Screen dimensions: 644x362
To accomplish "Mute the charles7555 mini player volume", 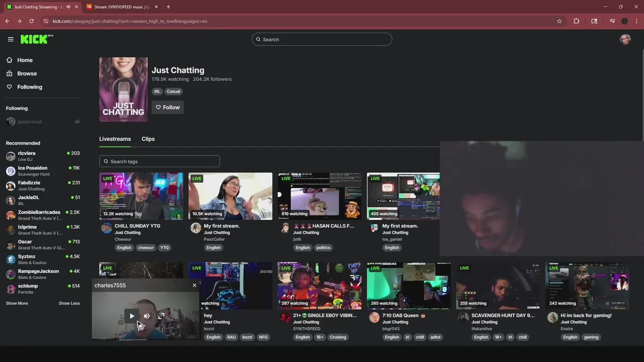I will (x=146, y=316).
